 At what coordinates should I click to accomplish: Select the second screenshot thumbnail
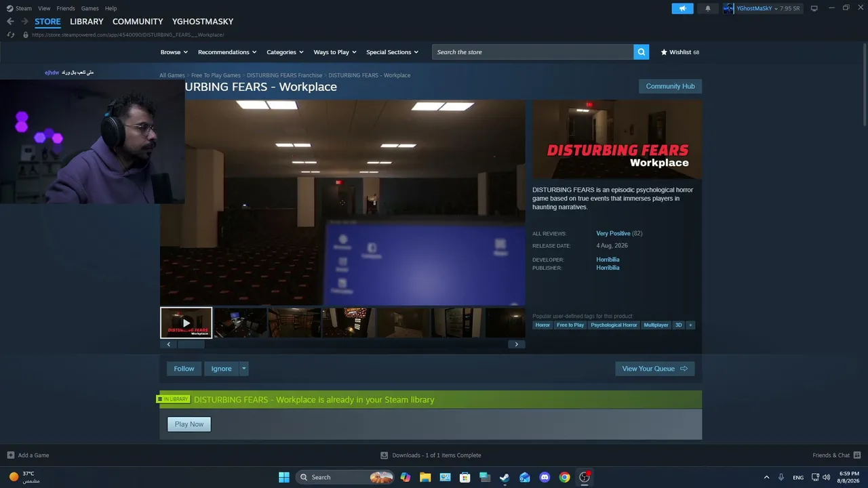(x=240, y=323)
